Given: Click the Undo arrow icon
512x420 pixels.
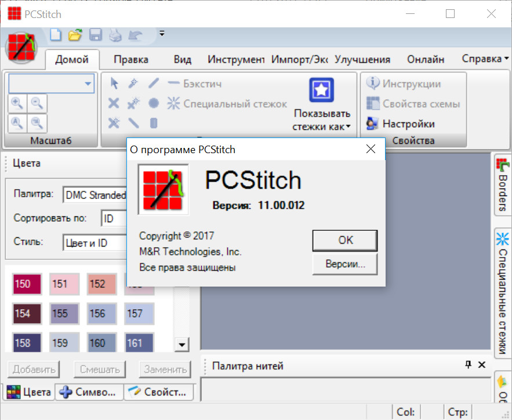Looking at the screenshot, I should tap(135, 35).
